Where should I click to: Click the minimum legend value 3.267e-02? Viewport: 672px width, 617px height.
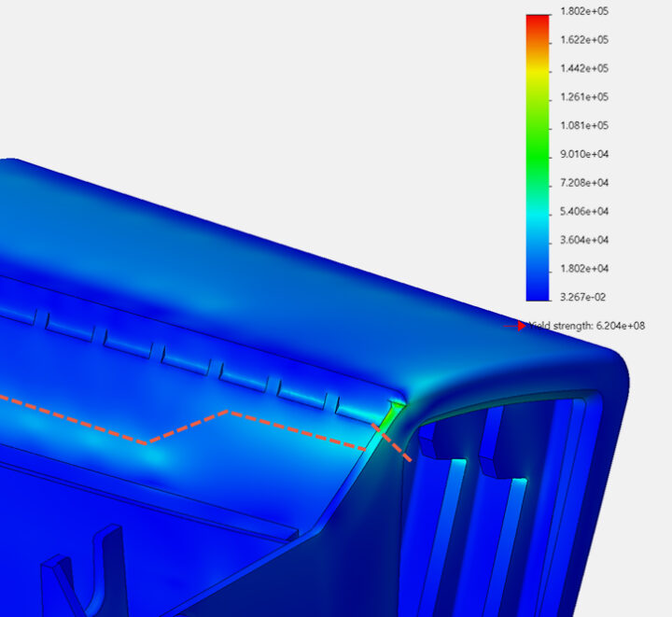581,297
